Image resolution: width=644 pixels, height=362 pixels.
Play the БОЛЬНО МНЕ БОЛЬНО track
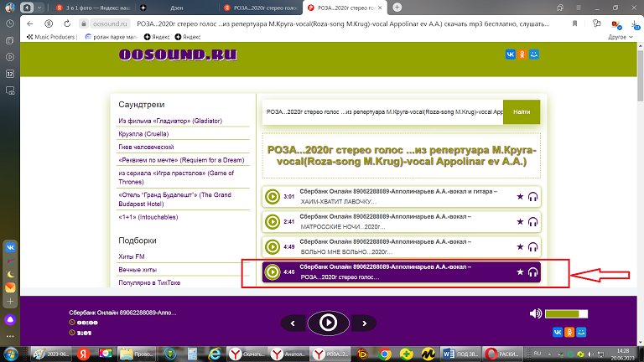(x=272, y=246)
